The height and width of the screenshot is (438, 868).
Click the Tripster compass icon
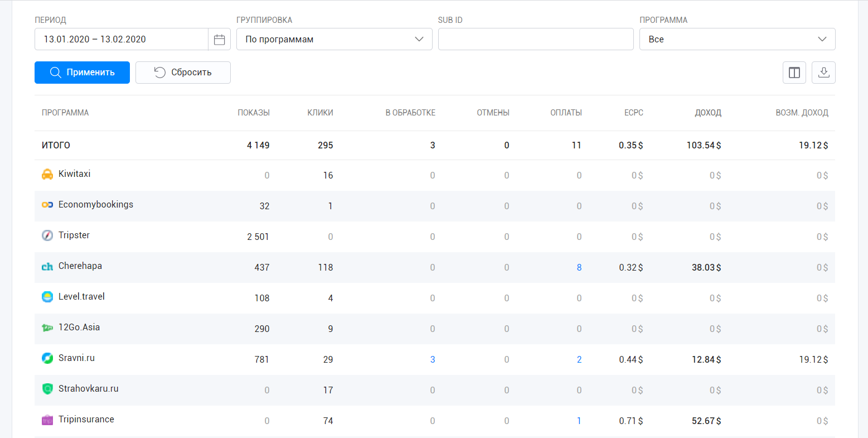click(47, 235)
